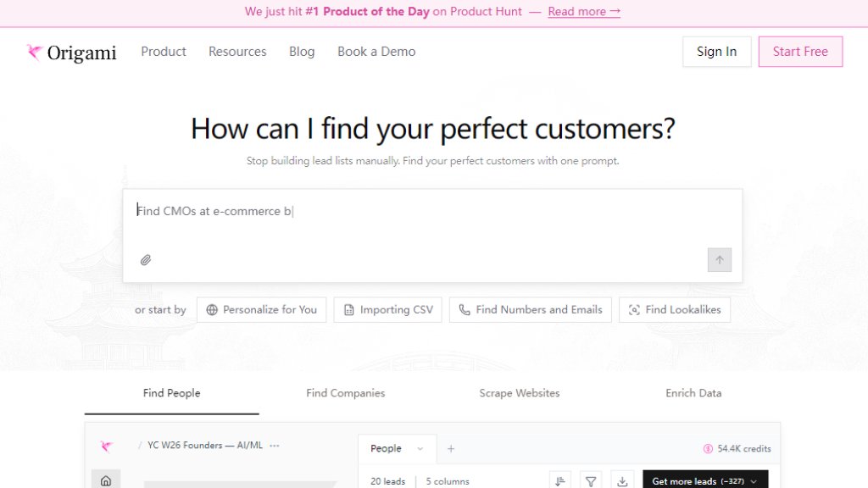Open the Product menu
The image size is (868, 488).
164,52
